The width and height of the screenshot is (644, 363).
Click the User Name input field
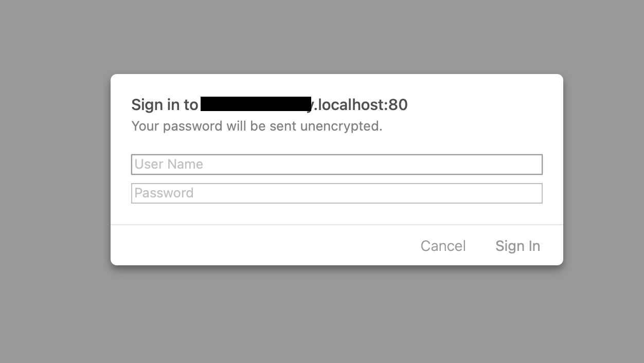click(x=336, y=165)
